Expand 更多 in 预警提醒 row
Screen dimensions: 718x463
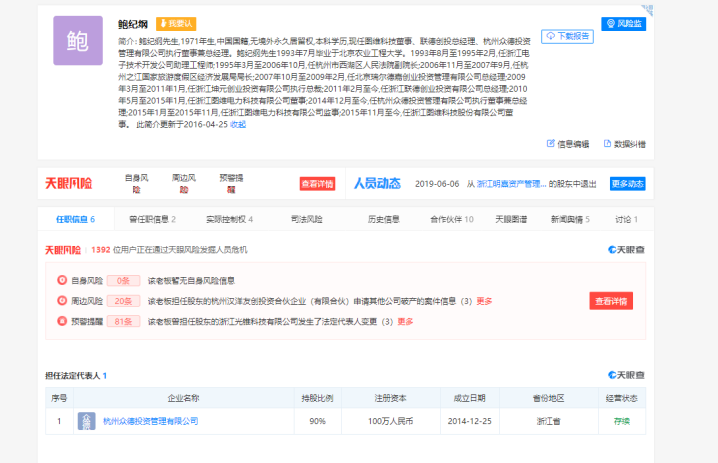pos(405,321)
